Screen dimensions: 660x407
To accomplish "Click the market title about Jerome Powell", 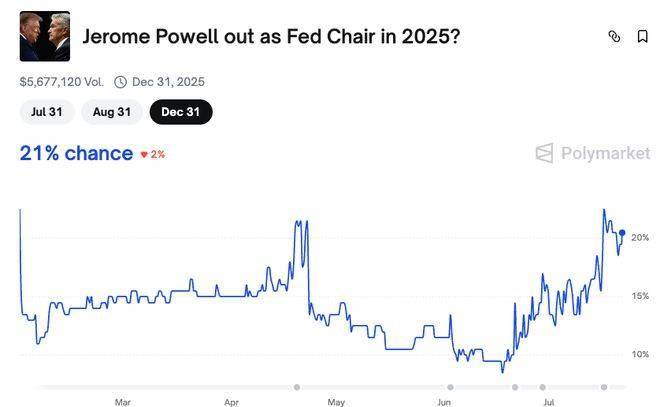I will 271,37.
